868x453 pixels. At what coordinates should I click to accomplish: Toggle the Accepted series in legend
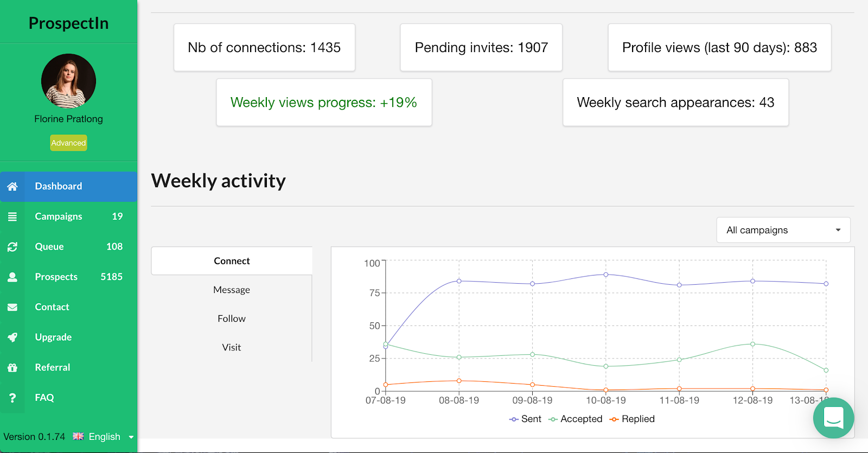pyautogui.click(x=576, y=419)
